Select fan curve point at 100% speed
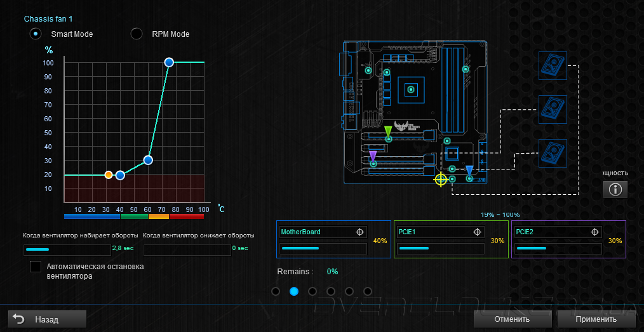Image resolution: width=644 pixels, height=332 pixels. point(169,62)
